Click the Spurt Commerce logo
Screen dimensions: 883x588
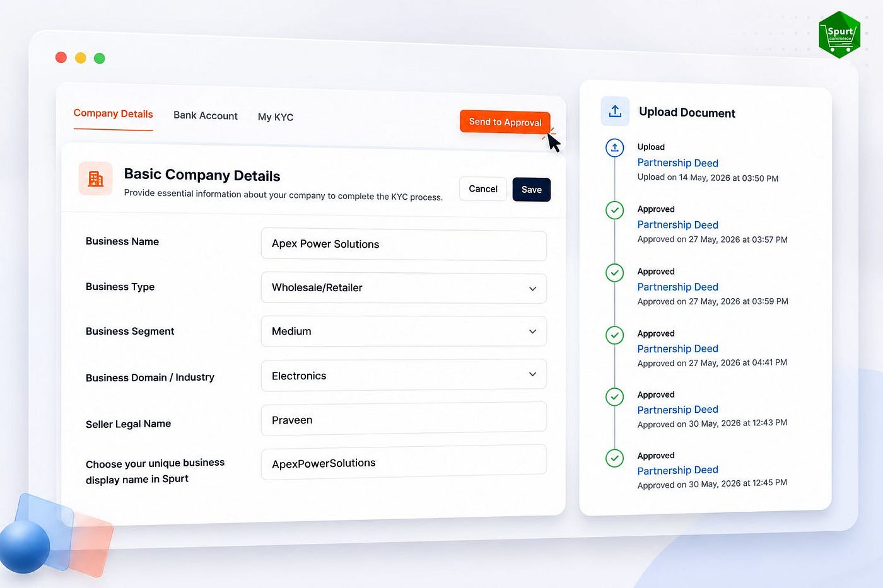click(839, 35)
